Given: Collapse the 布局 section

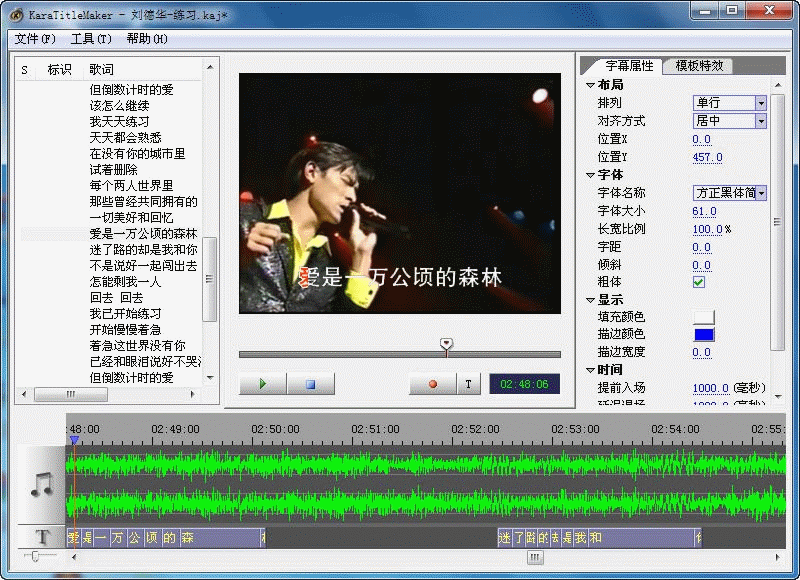Looking at the screenshot, I should pos(590,85).
